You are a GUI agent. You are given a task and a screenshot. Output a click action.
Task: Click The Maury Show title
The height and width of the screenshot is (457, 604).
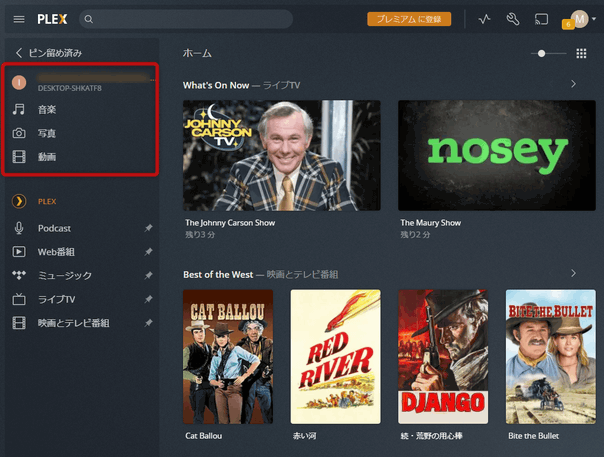431,223
